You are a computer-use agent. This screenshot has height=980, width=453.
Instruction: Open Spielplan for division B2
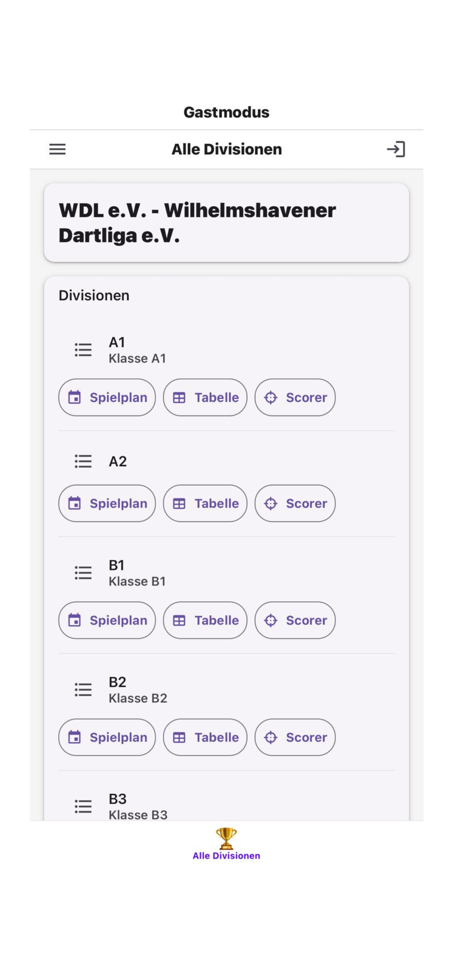click(107, 737)
